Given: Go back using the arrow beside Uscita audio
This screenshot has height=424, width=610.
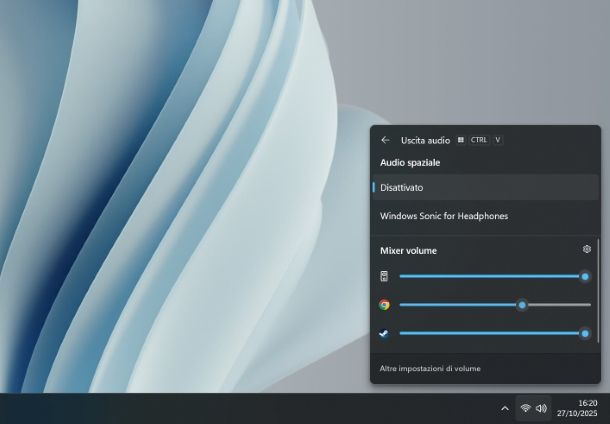Looking at the screenshot, I should click(385, 140).
